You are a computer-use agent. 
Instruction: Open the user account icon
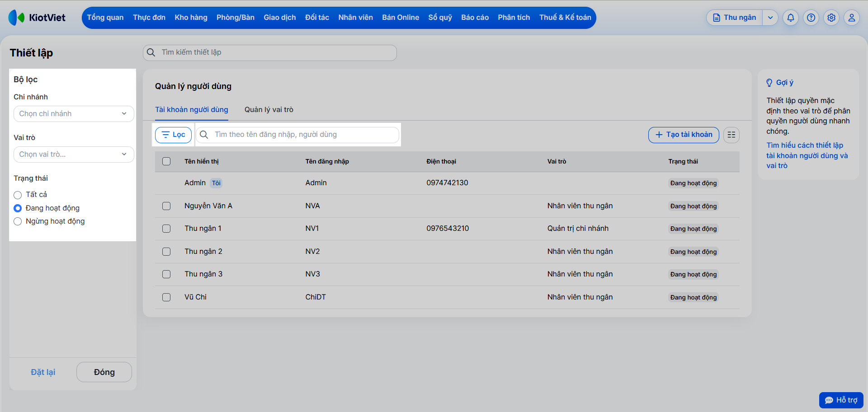pos(852,18)
